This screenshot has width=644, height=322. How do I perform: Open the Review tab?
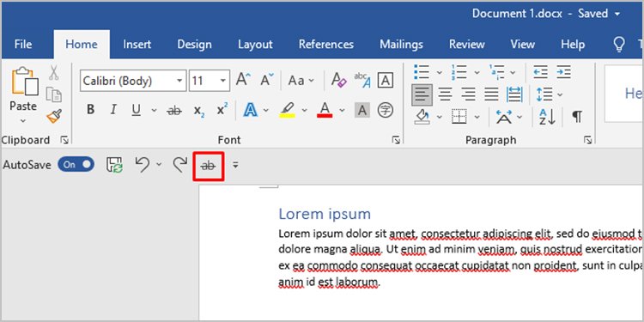pyautogui.click(x=467, y=45)
